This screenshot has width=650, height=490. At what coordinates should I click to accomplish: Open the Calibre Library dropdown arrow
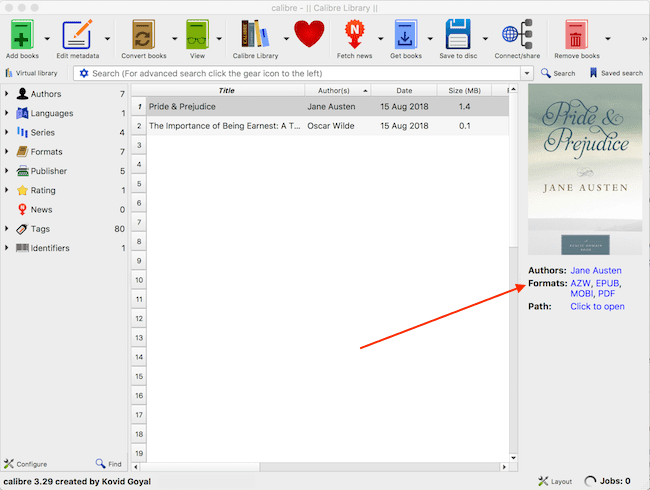pyautogui.click(x=286, y=39)
